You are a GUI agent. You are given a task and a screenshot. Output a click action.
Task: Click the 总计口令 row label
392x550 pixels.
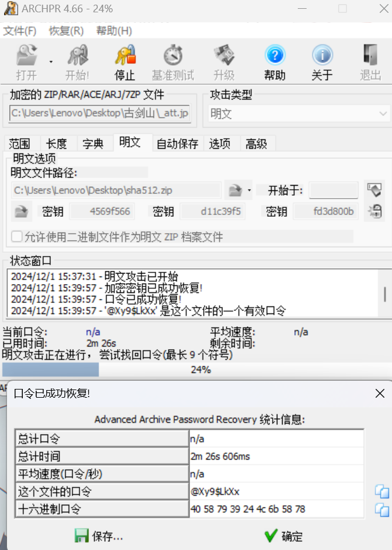(102, 439)
